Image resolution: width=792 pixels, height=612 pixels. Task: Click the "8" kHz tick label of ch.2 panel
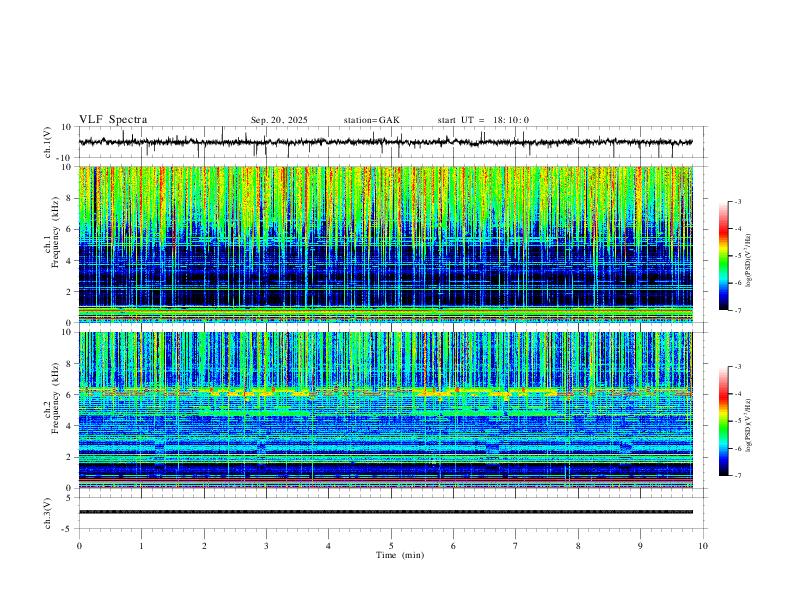pos(70,364)
